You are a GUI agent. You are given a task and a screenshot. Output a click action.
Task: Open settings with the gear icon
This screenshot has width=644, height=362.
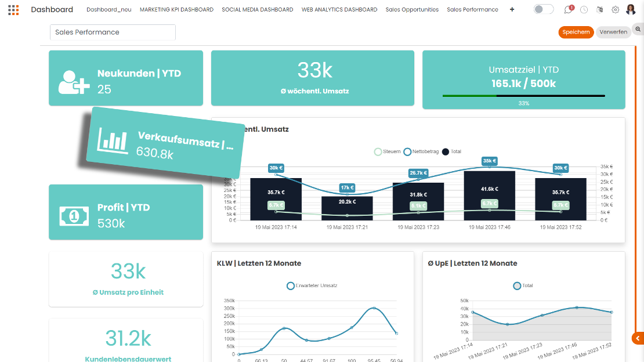[x=615, y=9]
